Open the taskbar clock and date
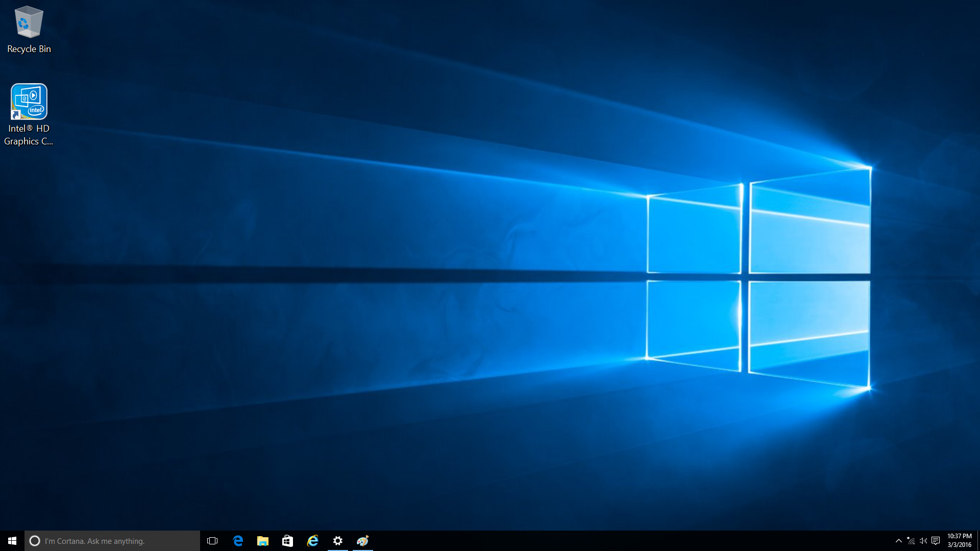This screenshot has height=551, width=980. pos(960,541)
